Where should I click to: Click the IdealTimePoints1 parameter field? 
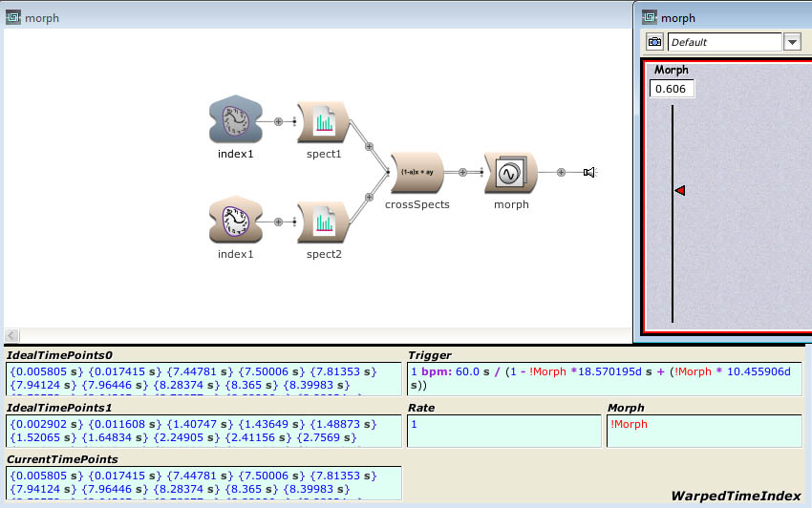[203, 431]
